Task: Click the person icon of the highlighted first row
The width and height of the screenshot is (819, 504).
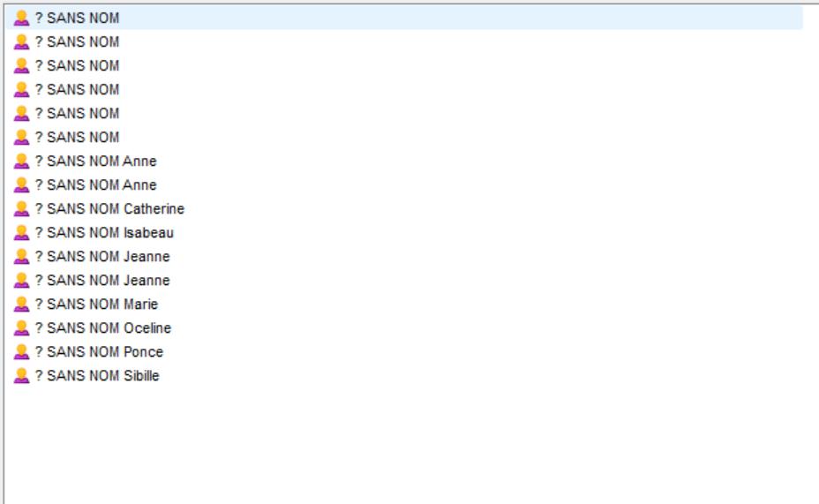Action: (x=21, y=19)
